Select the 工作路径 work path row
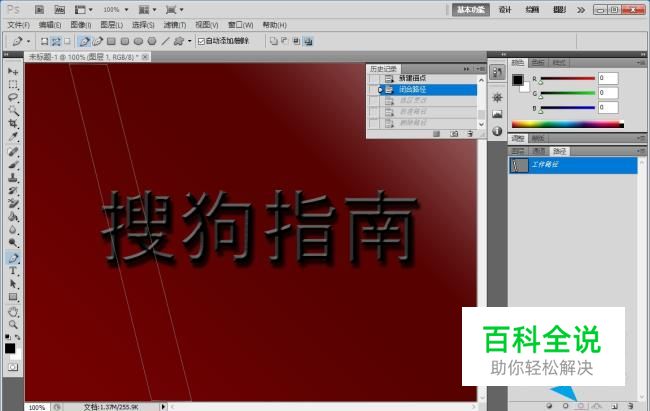The width and height of the screenshot is (650, 411). pos(573,165)
